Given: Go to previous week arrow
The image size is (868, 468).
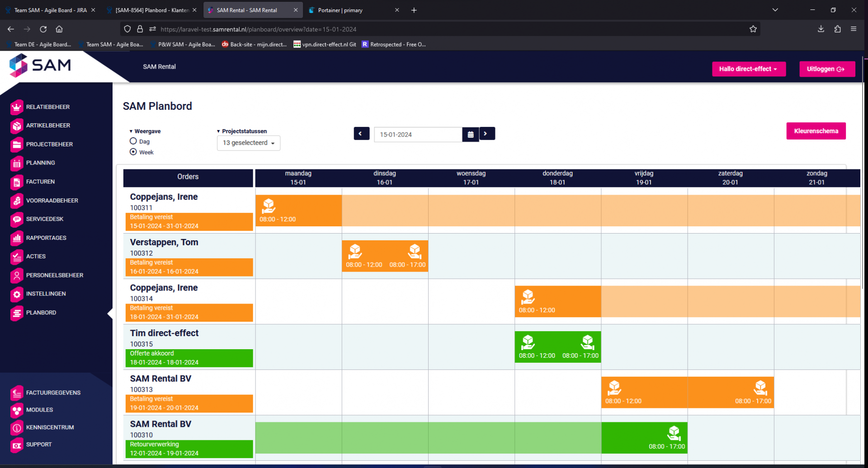Looking at the screenshot, I should click(361, 134).
